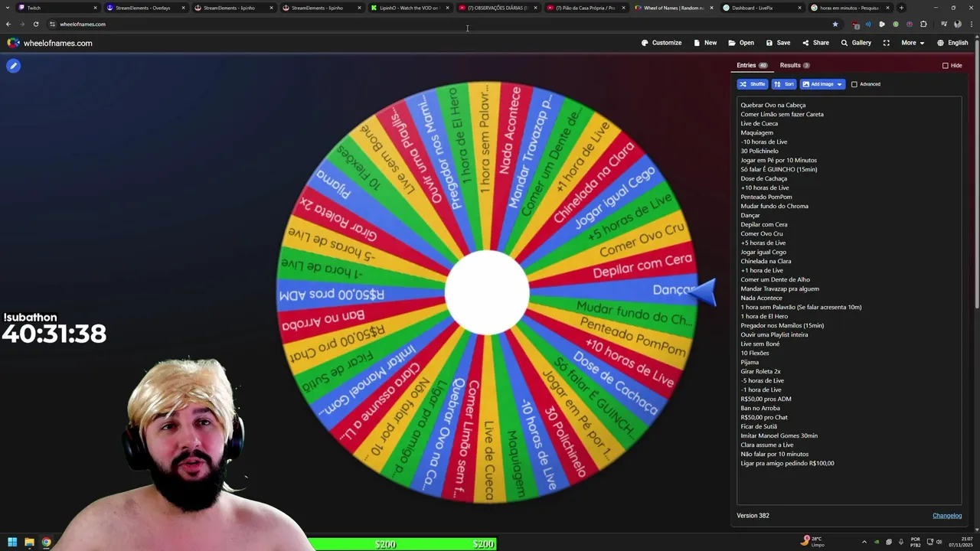Close the Twitch browser tab

[95, 8]
